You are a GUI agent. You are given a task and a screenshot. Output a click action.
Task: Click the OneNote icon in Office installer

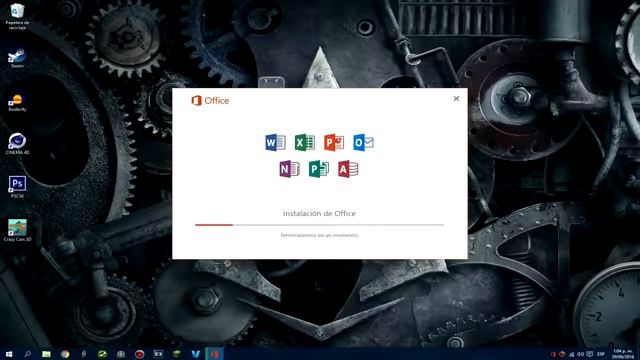coord(289,169)
